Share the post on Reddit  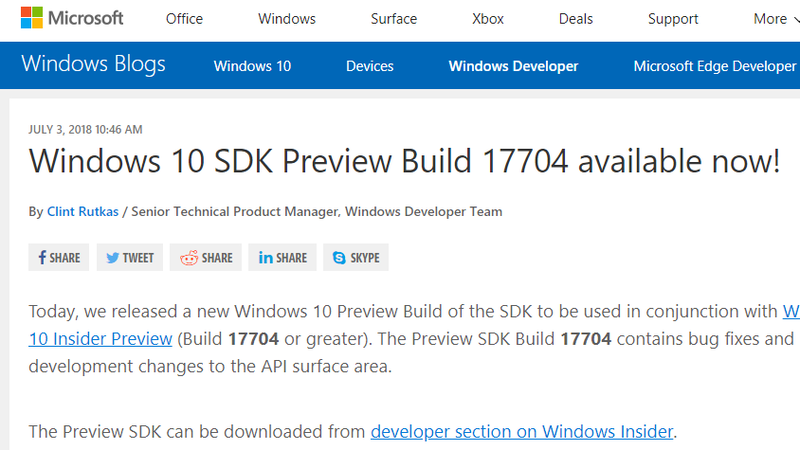click(206, 257)
